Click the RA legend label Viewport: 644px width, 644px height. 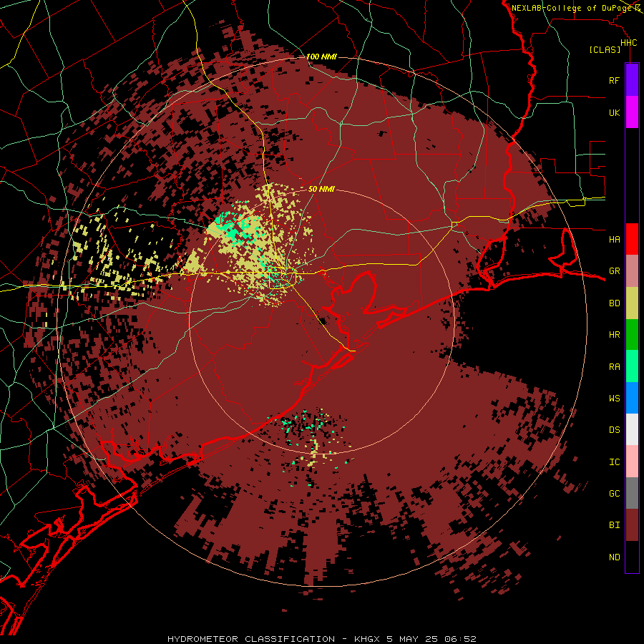(x=614, y=367)
